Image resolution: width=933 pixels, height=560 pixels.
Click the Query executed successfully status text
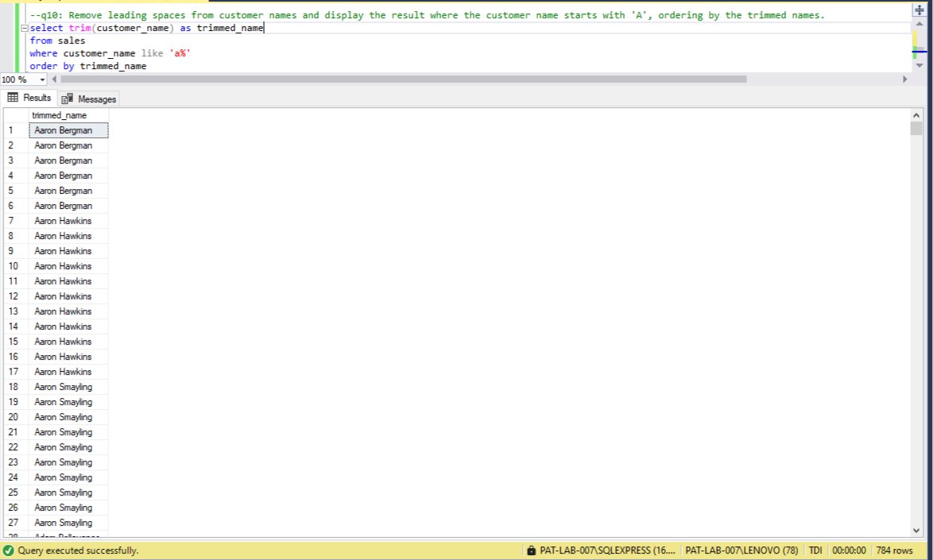(78, 550)
